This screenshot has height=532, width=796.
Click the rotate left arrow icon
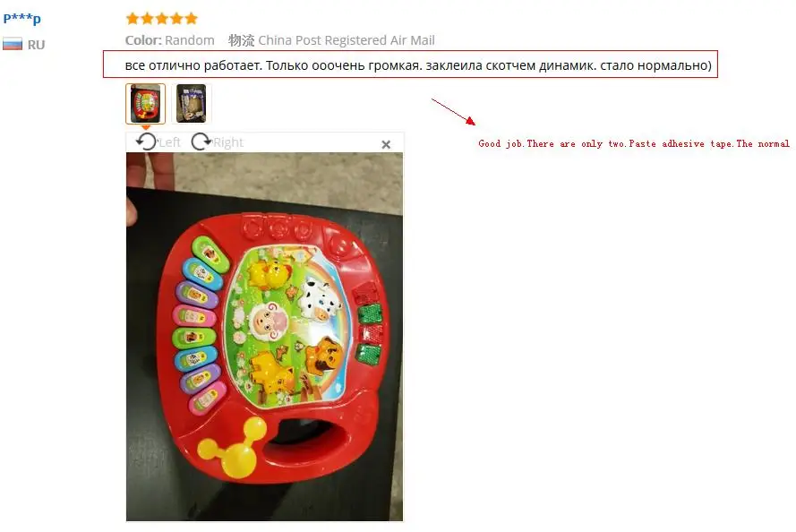[x=147, y=142]
